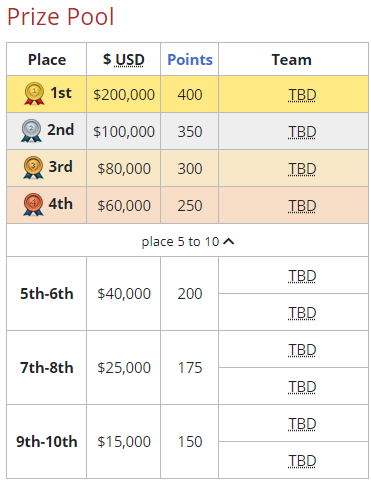The width and height of the screenshot is (371, 483).
Task: Click first TBD team under 7th-8th
Action: point(302,350)
